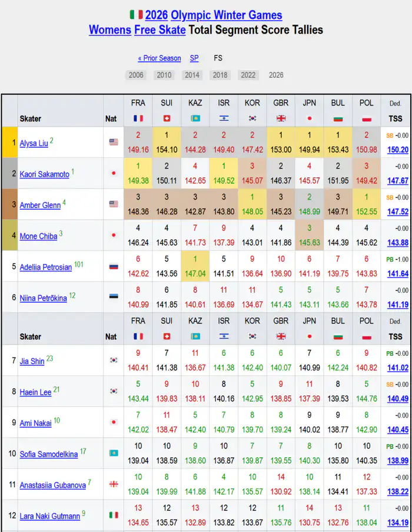The height and width of the screenshot is (532, 412).
Task: Click Estonia flag beside Niina Petrõkina
Action: 114,296
